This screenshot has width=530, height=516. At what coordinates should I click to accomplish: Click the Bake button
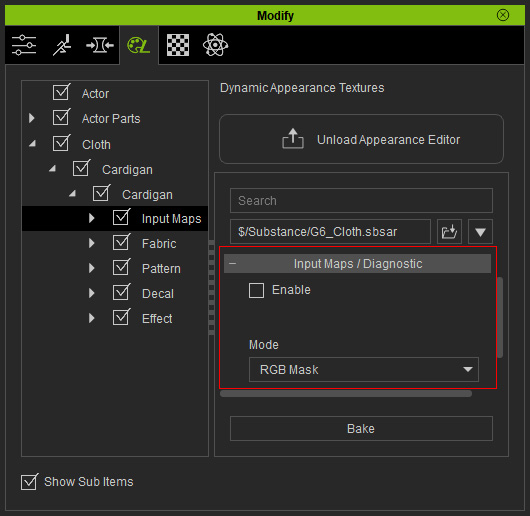(x=361, y=428)
